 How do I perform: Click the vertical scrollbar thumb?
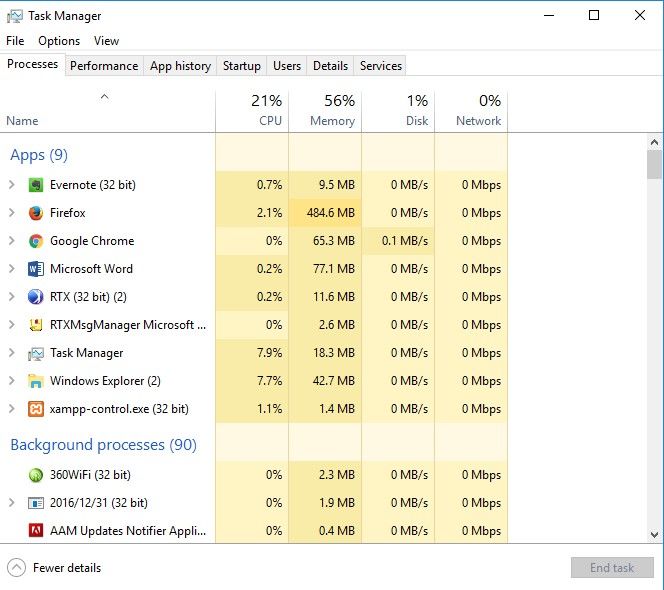654,165
